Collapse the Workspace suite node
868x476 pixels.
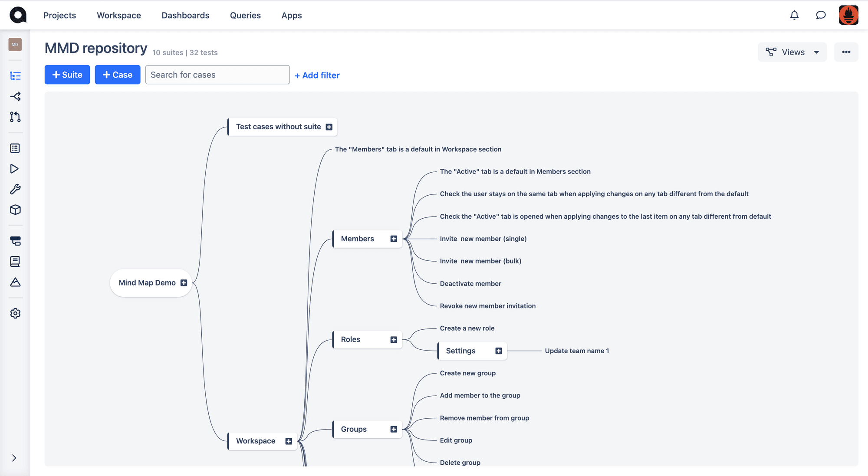(x=289, y=441)
